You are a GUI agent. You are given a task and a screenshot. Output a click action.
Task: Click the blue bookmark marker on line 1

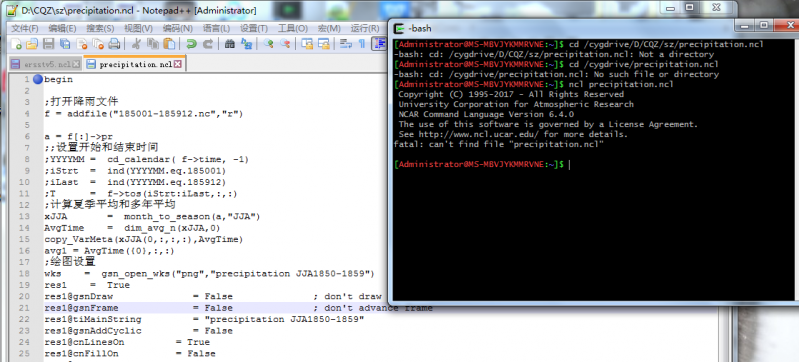tap(38, 79)
